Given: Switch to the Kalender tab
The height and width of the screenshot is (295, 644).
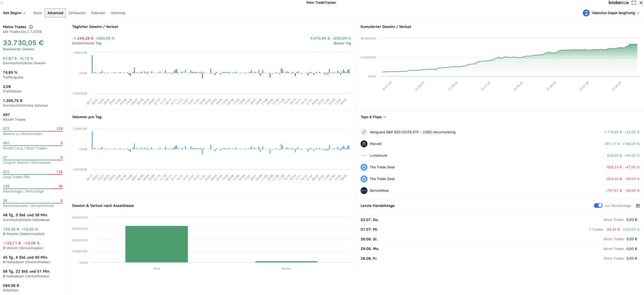Looking at the screenshot, I should click(x=98, y=13).
